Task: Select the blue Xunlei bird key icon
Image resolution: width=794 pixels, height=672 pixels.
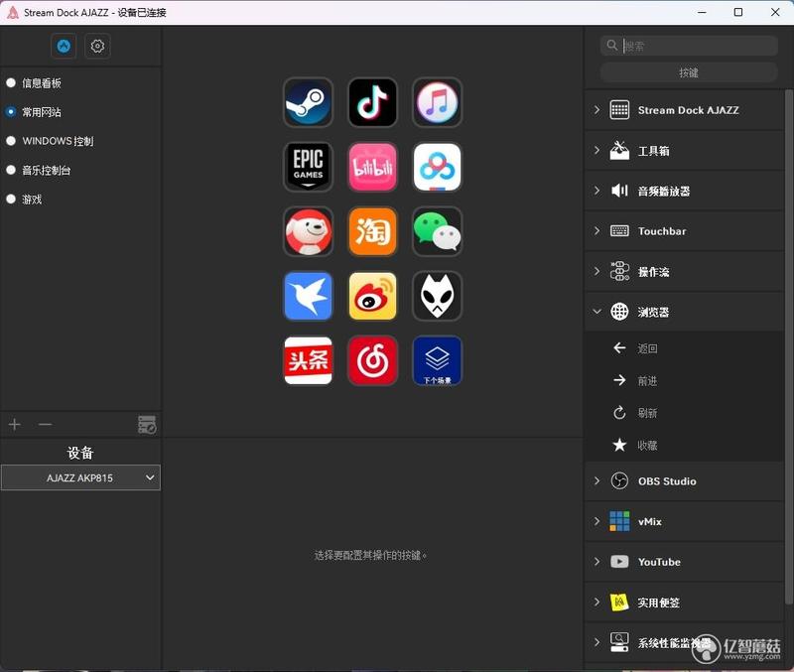Action: click(x=308, y=296)
